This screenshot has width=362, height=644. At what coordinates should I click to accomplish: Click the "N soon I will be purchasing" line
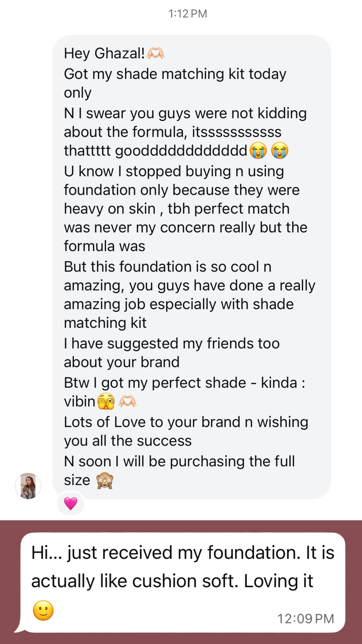tap(179, 462)
